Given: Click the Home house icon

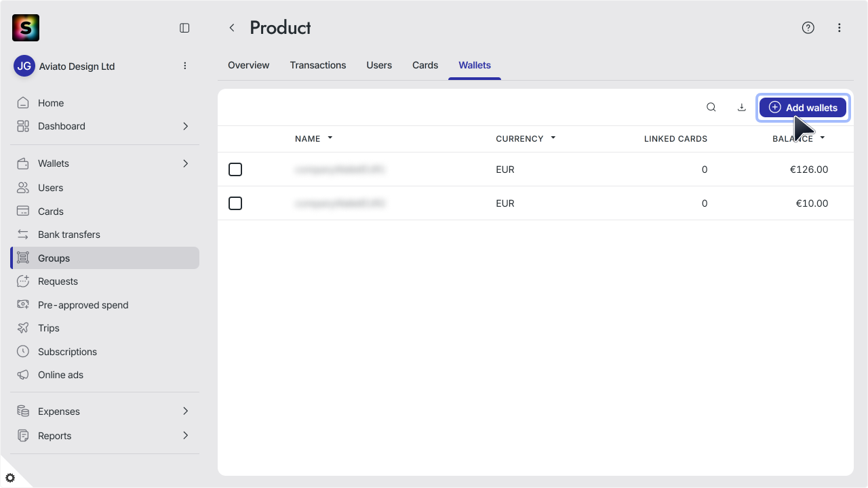Looking at the screenshot, I should click(x=23, y=103).
